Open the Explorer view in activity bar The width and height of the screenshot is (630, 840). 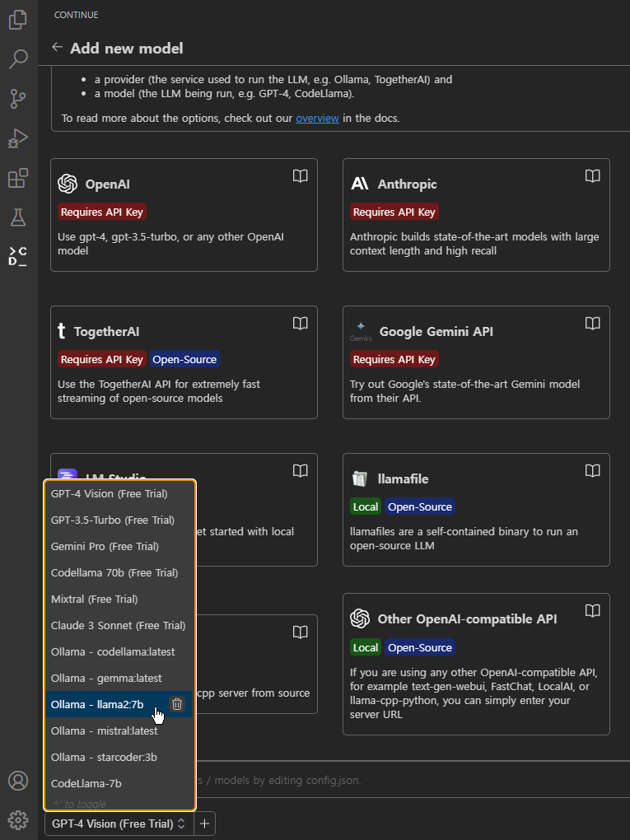[18, 20]
